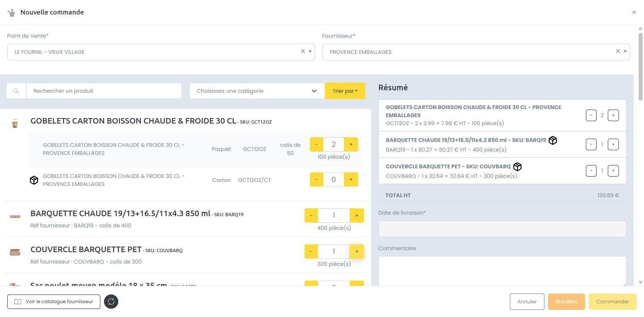Image resolution: width=644 pixels, height=317 pixels.
Task: Click 'Réf fournisseur : COUVBARQ - colis de 300'
Action: pyautogui.click(x=86, y=262)
